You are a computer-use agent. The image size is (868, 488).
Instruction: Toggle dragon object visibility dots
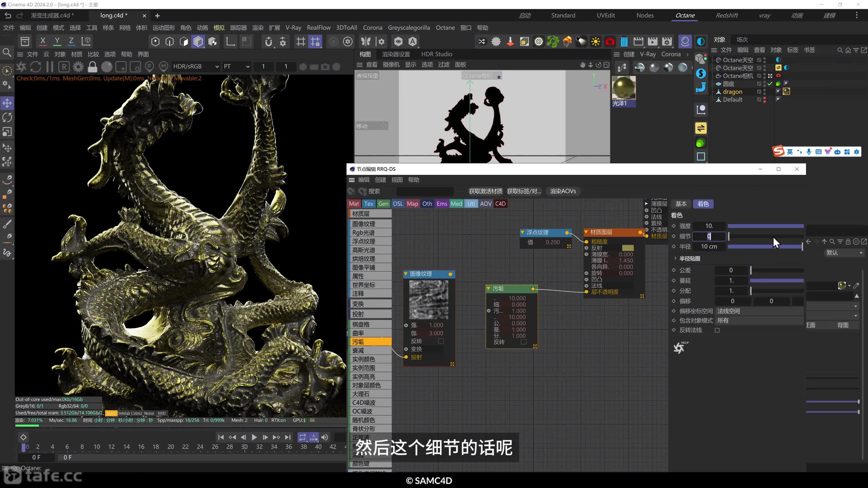click(764, 91)
